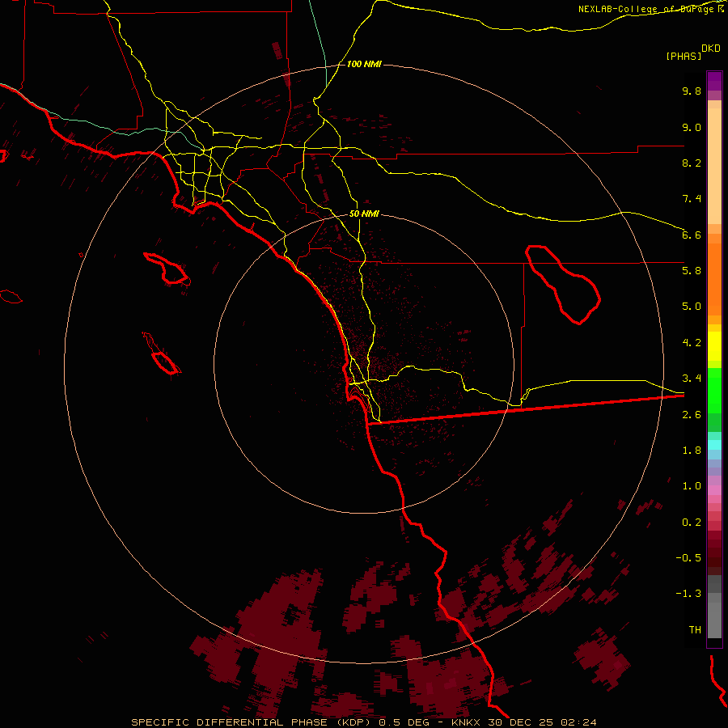728x728 pixels.
Task: Click the TH threshold label
Action: (695, 630)
